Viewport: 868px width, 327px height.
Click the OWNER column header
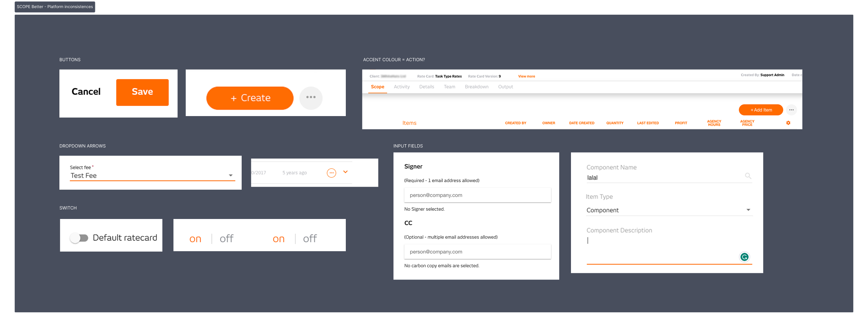[549, 123]
